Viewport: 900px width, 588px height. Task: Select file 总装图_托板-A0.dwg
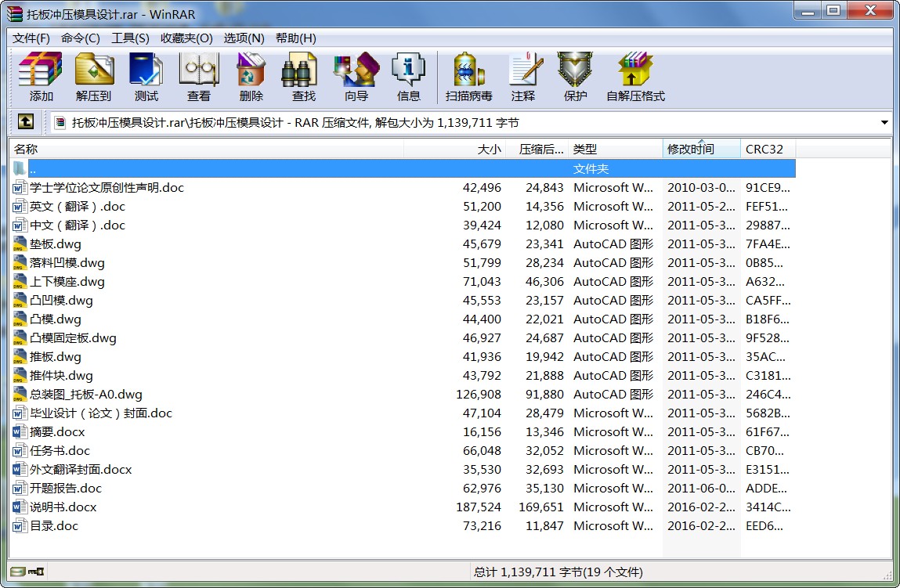[86, 395]
